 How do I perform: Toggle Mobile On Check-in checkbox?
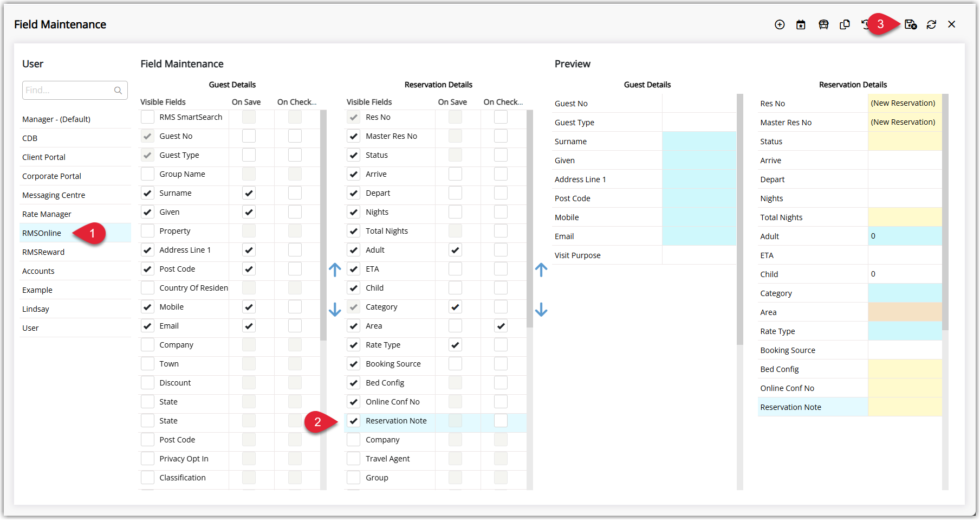coord(295,307)
